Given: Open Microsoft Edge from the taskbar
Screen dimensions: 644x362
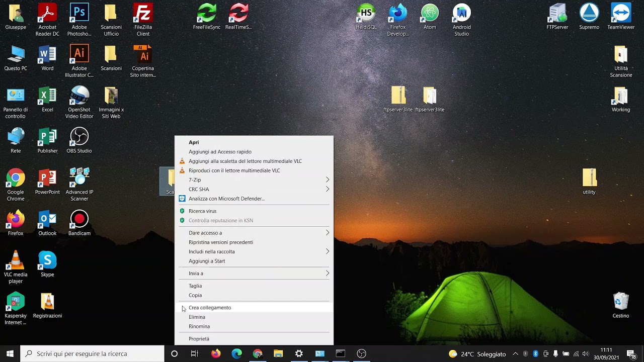Looking at the screenshot, I should point(236,354).
